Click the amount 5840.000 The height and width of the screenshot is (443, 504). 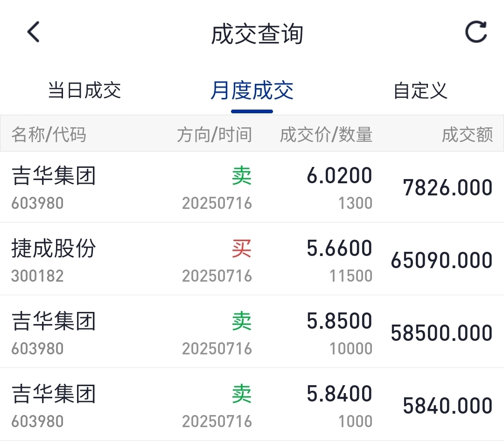tap(448, 406)
